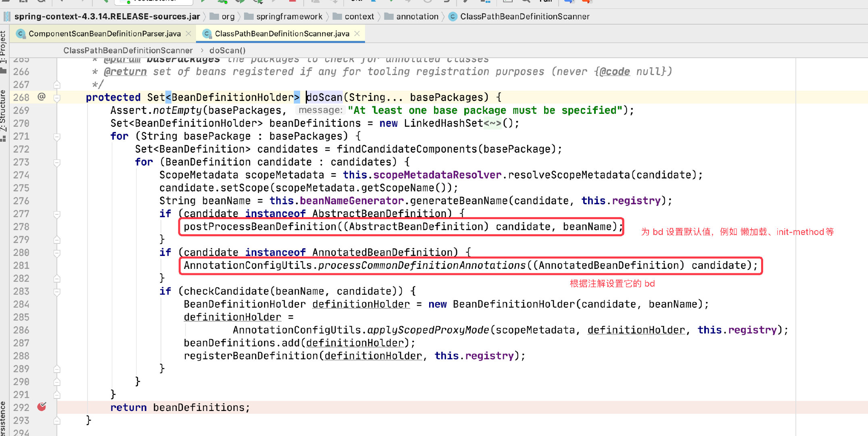Viewport: 868px width, 436px height.
Task: Click beanNameGenerator field on line 276
Action: [352, 201]
